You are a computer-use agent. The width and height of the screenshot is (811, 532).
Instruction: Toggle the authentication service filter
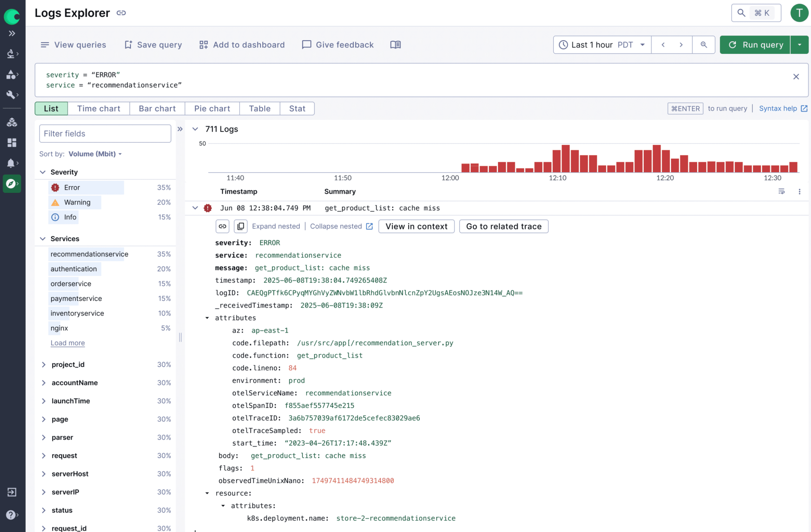(x=73, y=269)
